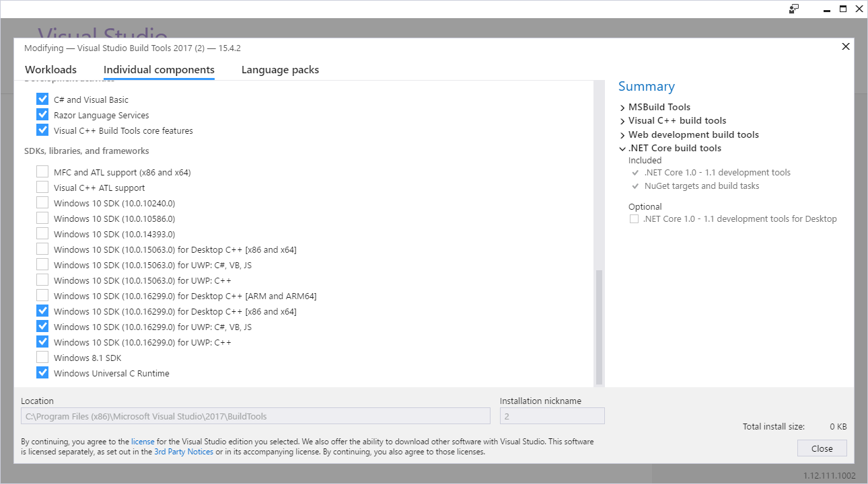Click the Close button
The height and width of the screenshot is (484, 868).
(822, 448)
